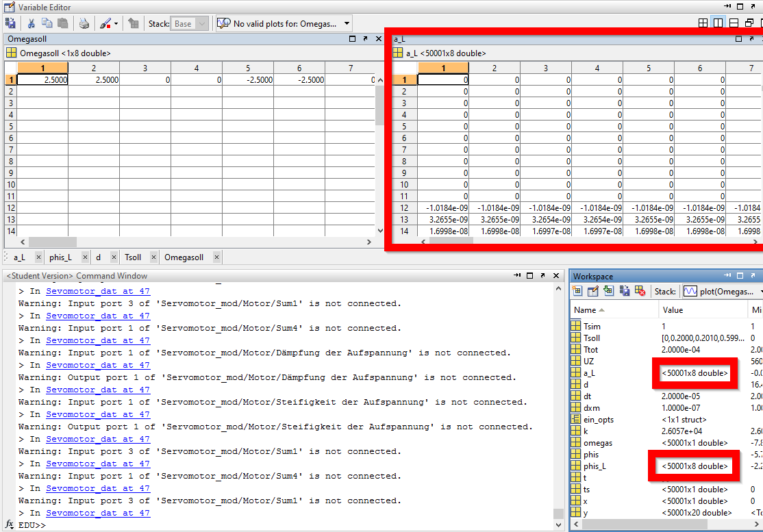Toggle the tile-all grid layout button

tap(703, 23)
